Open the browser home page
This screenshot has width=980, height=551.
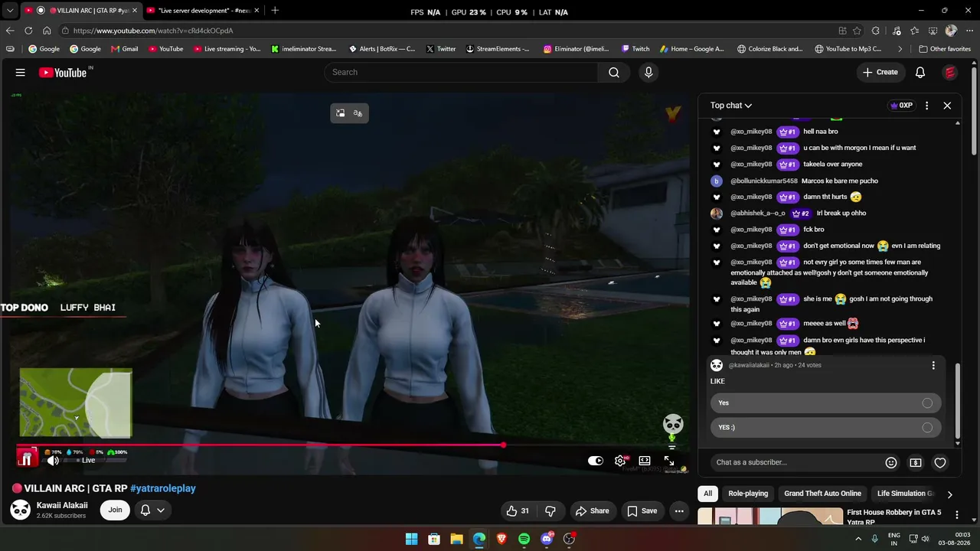(47, 31)
